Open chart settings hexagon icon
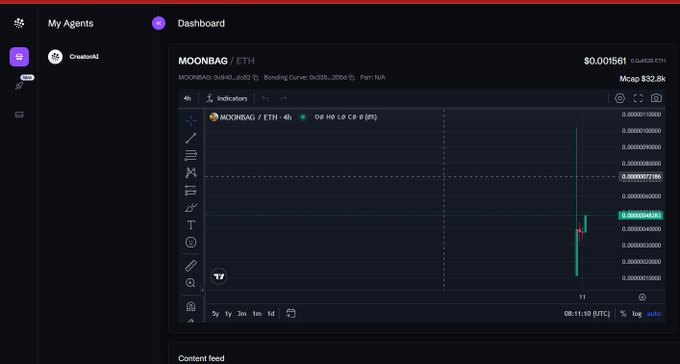This screenshot has height=364, width=680. click(x=620, y=98)
